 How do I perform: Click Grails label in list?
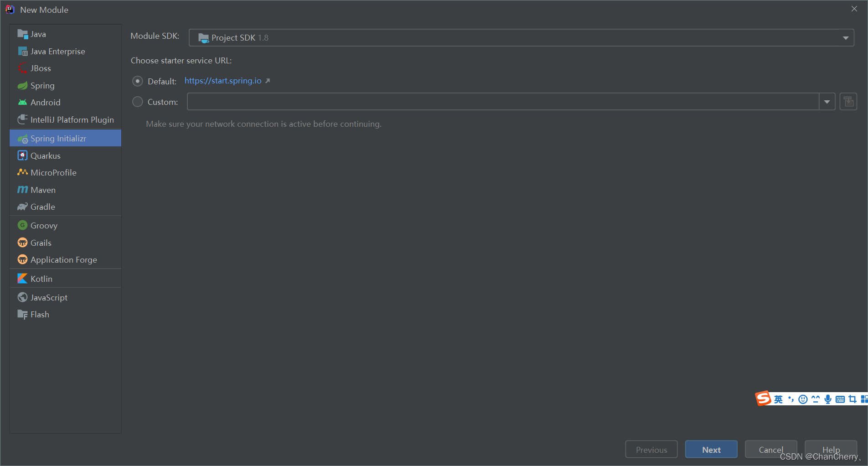click(x=41, y=243)
